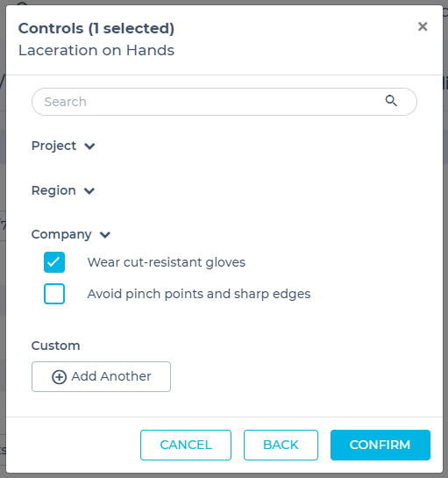This screenshot has width=448, height=478.
Task: Click Add Another custom control button
Action: point(101,377)
